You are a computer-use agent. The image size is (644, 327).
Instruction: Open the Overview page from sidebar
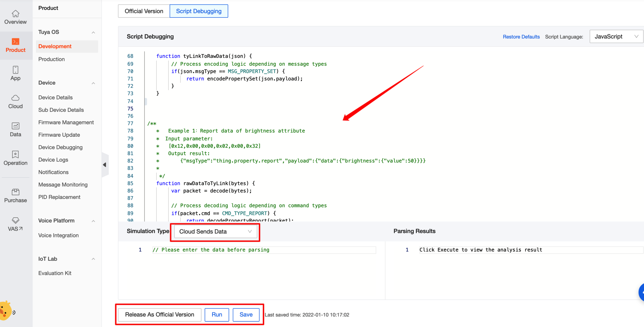click(15, 17)
